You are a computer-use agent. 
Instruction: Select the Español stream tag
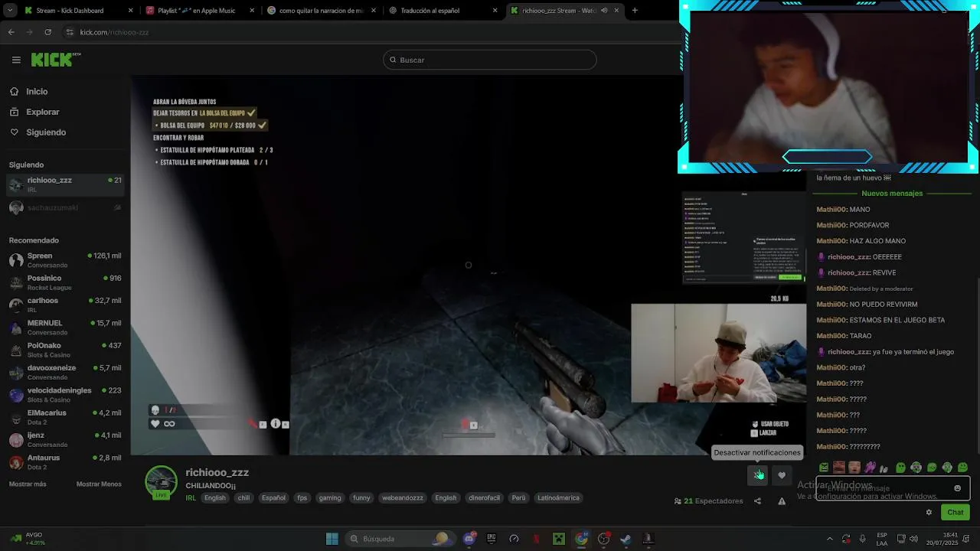tap(273, 498)
